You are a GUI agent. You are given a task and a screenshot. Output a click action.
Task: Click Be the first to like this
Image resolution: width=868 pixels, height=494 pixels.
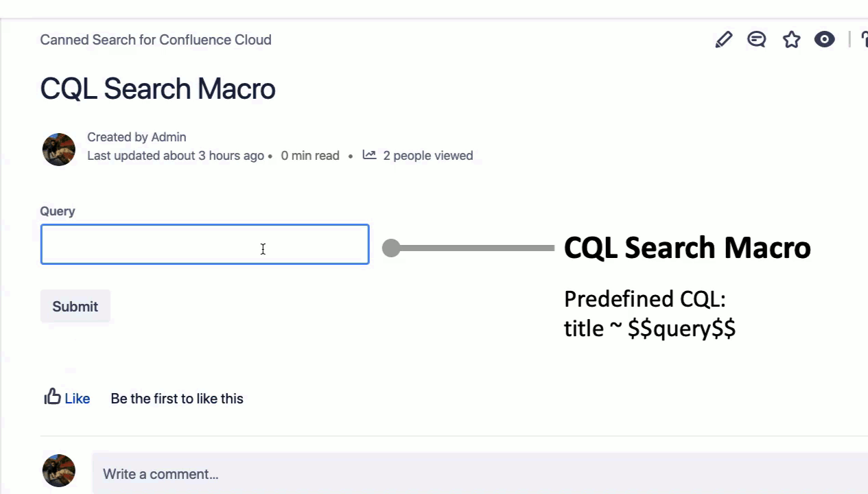pyautogui.click(x=177, y=399)
